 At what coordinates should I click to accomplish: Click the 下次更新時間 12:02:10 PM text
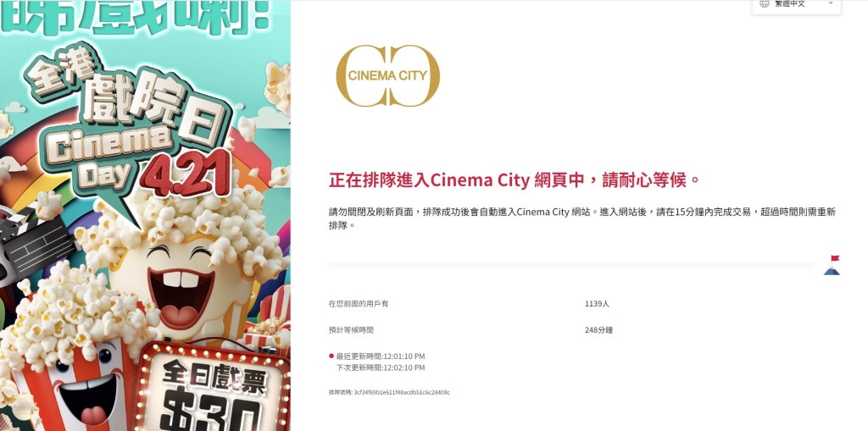[381, 367]
